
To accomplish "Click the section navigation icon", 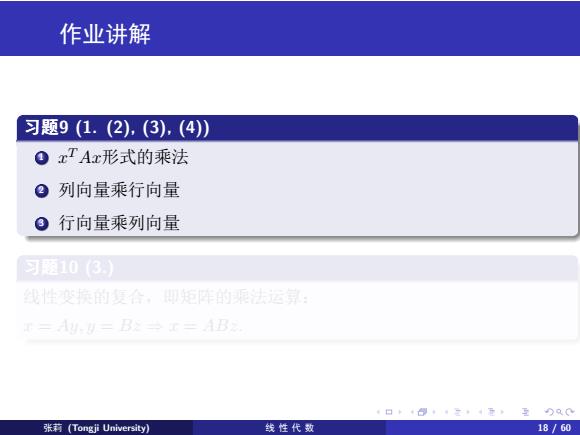I will point(491,412).
